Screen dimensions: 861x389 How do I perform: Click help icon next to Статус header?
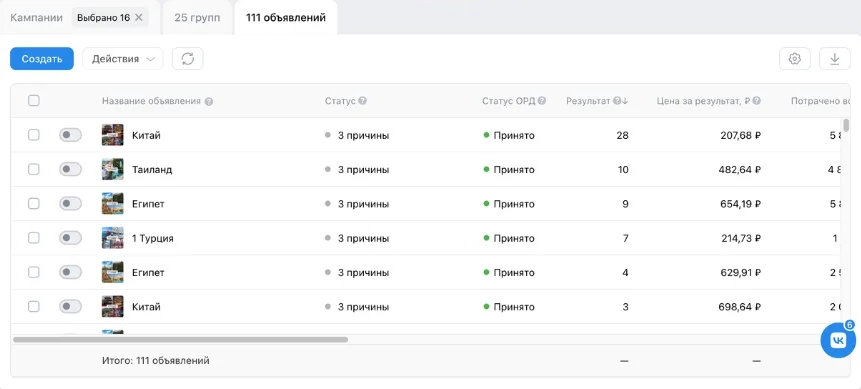tap(362, 101)
